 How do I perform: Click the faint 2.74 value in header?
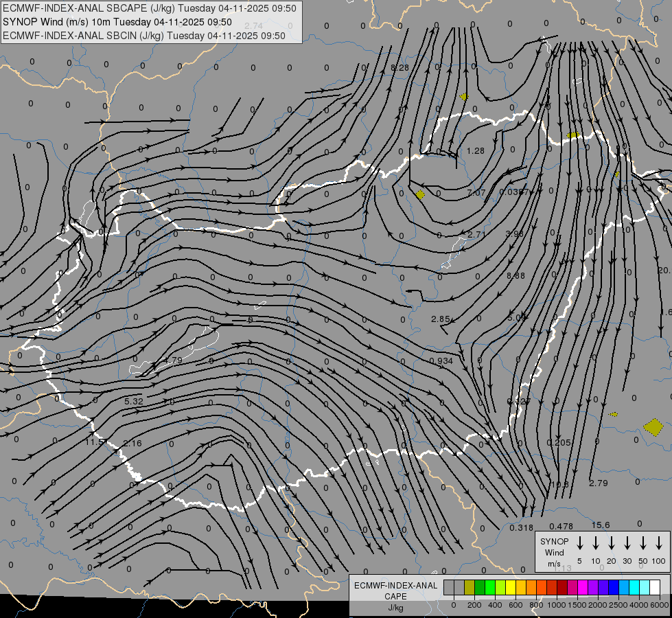coord(253,25)
